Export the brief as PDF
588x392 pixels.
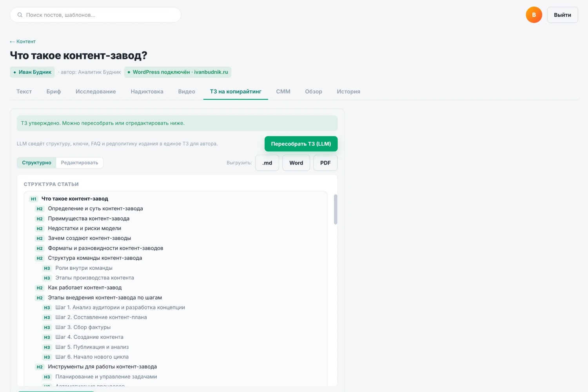[x=325, y=163]
